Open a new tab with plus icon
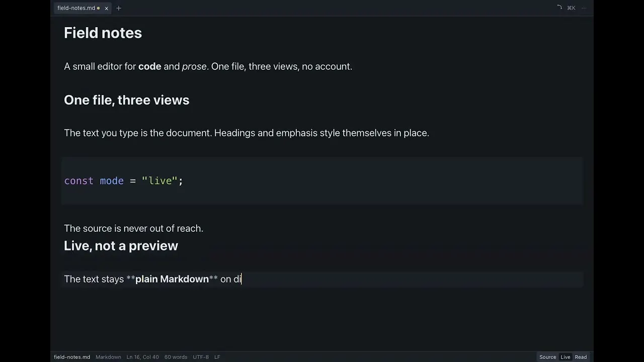Viewport: 644px width, 362px height. click(119, 8)
